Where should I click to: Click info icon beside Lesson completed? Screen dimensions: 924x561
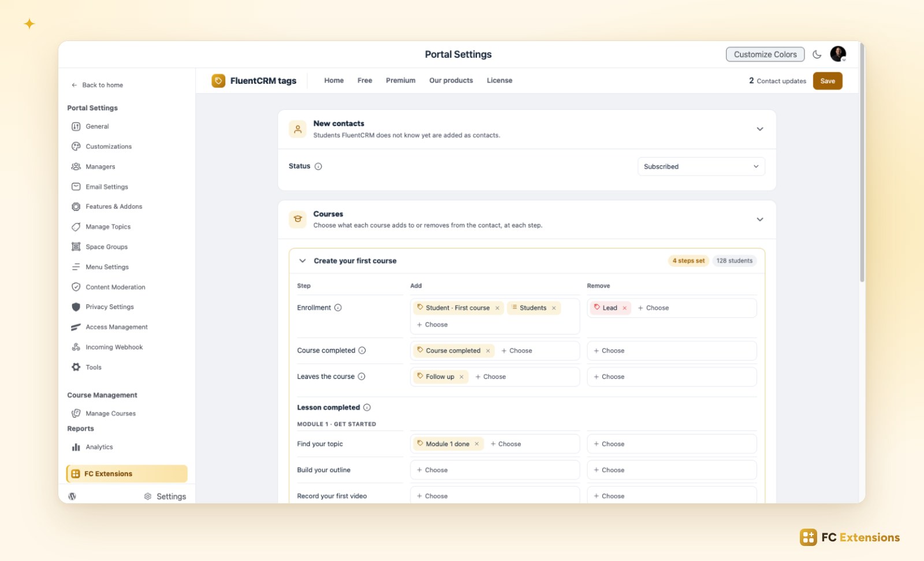coord(367,407)
